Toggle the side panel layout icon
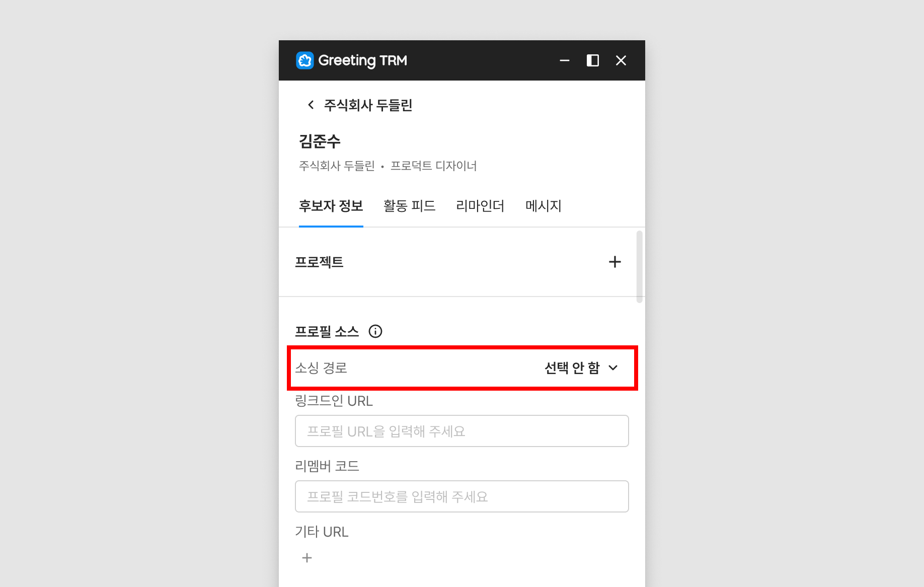This screenshot has width=924, height=587. [x=593, y=60]
